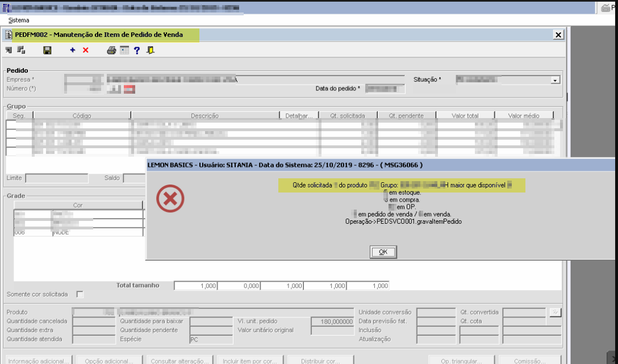Click the Quantidade cancelada field
Viewport: 618px width, 364px height.
tap(94, 321)
